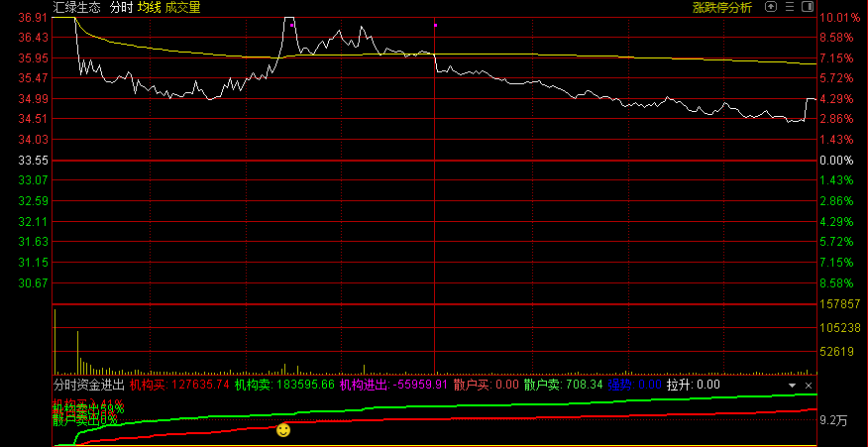Select the 机构买 value label
Screen dimensions: 868x447
point(179,385)
